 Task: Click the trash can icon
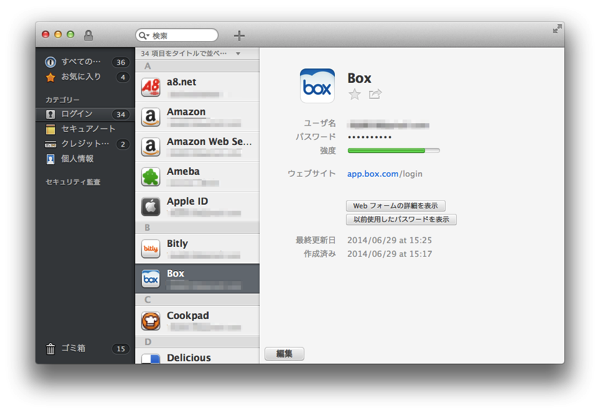coord(51,349)
